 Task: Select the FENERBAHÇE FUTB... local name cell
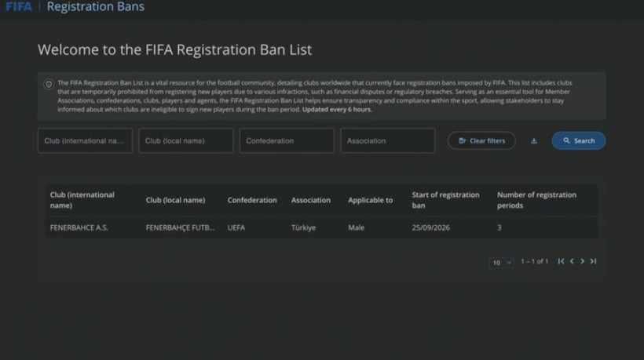coord(181,227)
